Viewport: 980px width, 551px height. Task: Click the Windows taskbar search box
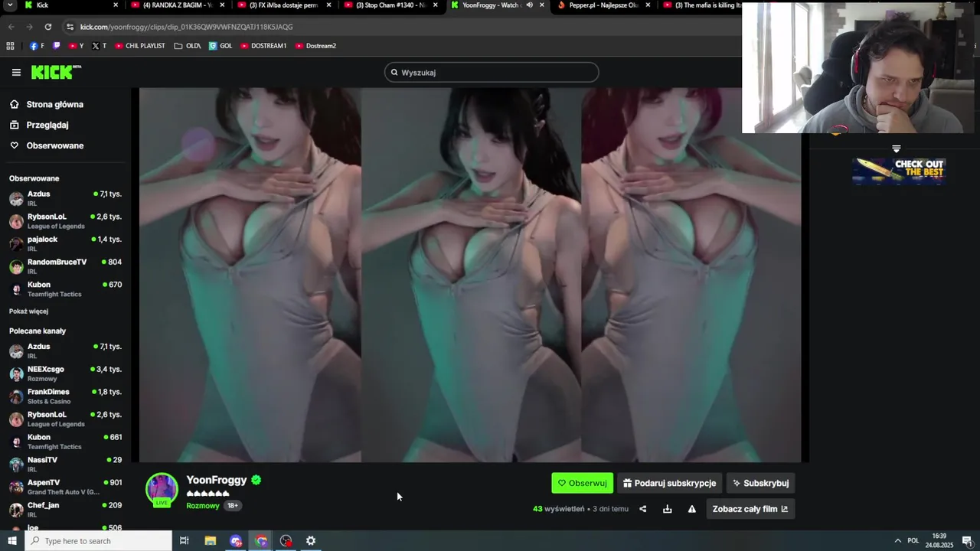click(x=99, y=541)
